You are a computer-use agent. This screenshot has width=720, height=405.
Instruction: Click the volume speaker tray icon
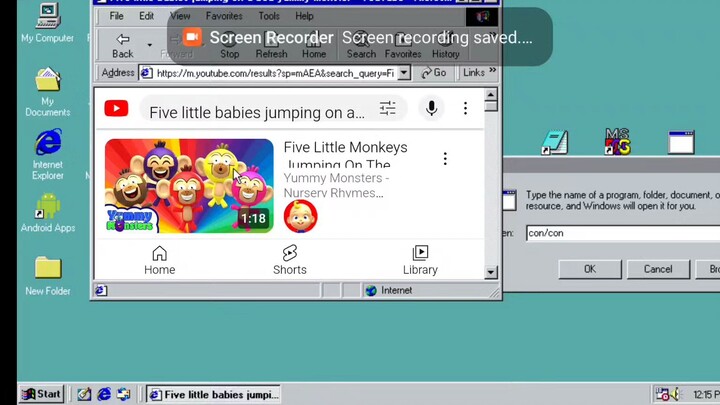[x=675, y=394]
